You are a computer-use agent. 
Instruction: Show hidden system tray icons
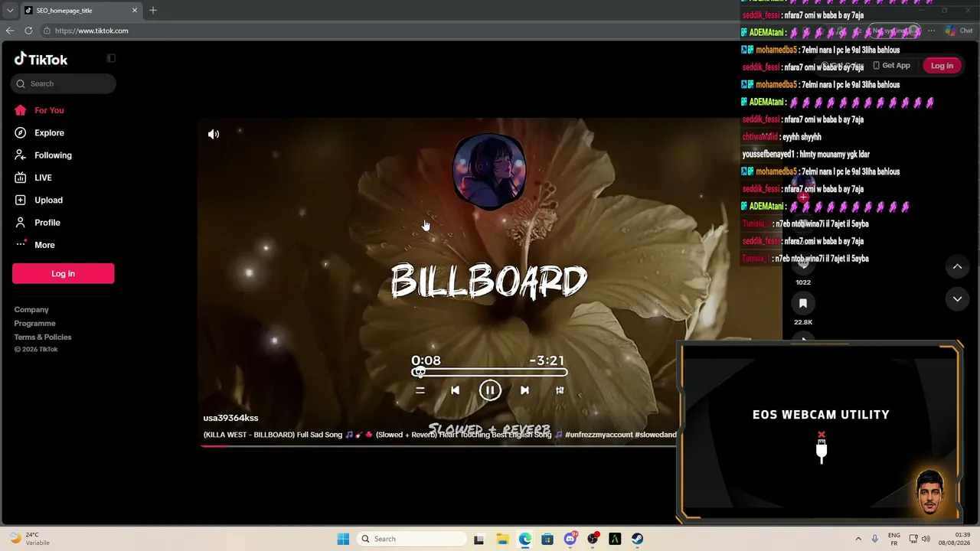click(858, 539)
